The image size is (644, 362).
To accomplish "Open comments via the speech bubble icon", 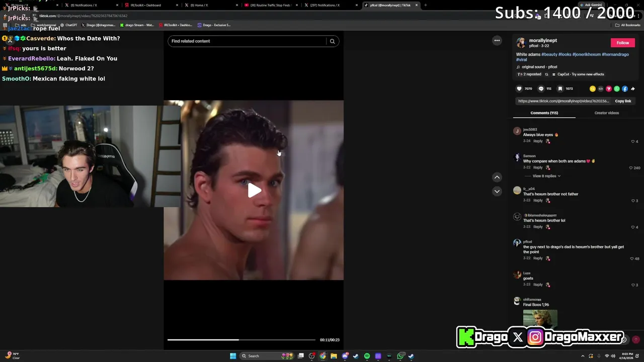I will coord(541,89).
